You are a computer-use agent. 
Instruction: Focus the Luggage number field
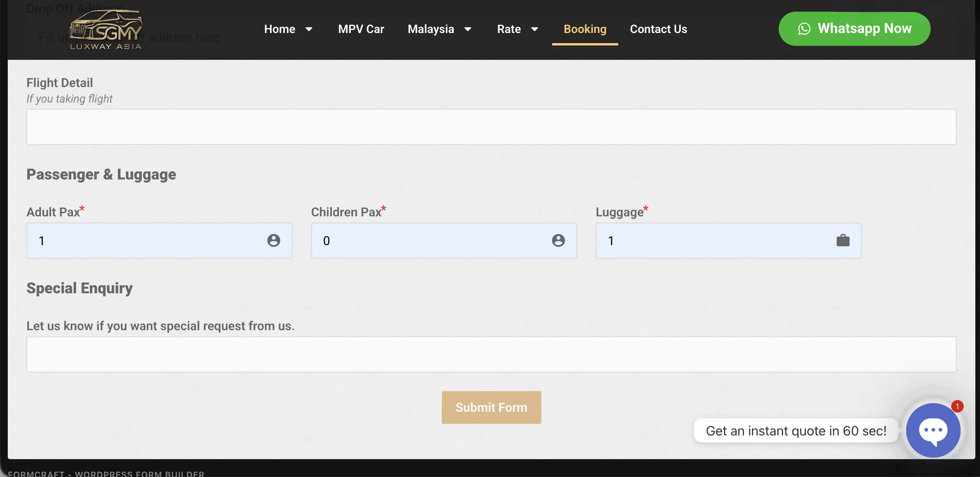point(729,240)
